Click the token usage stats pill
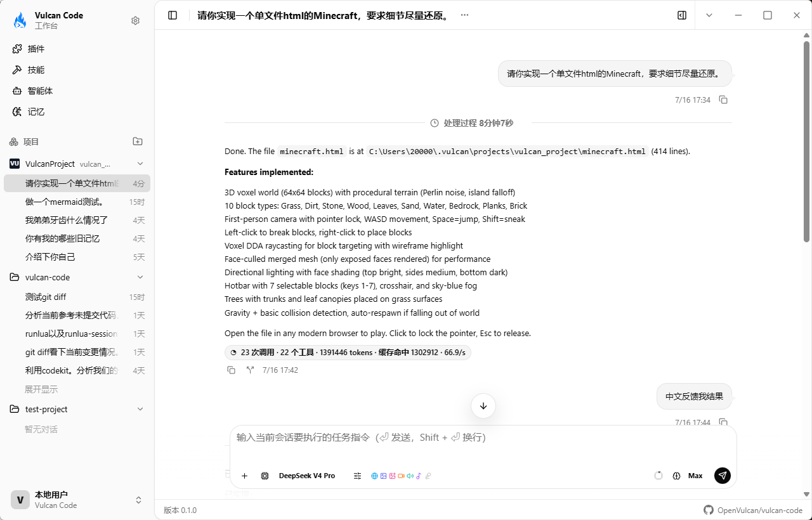 click(x=348, y=353)
